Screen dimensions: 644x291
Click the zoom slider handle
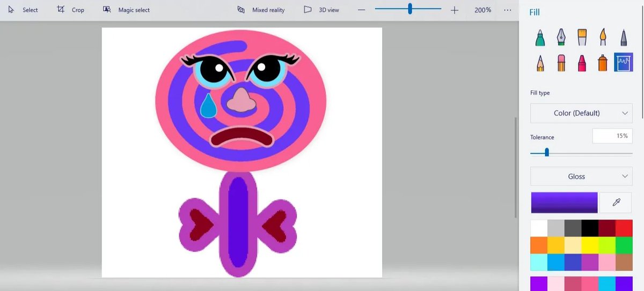410,9
